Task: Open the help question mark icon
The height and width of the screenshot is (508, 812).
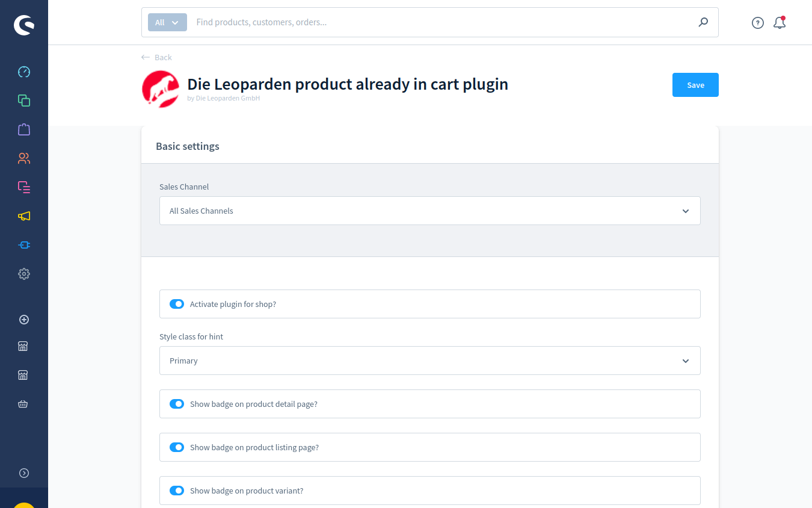Action: pos(758,23)
